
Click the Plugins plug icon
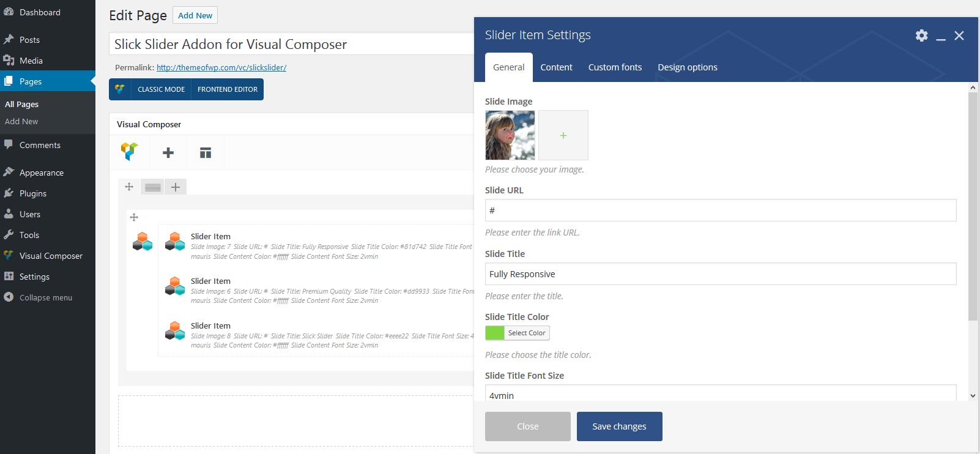pos(9,193)
